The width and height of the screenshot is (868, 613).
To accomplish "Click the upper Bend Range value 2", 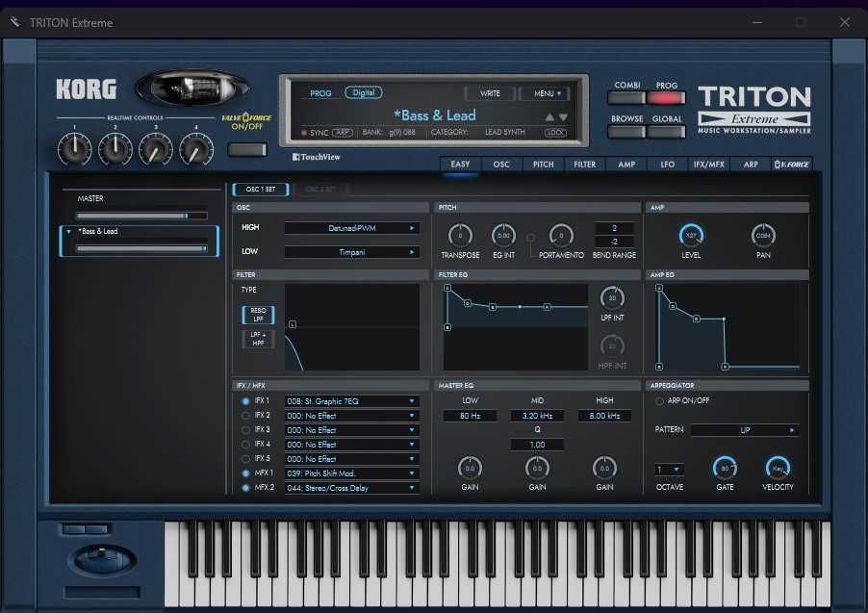I will 614,228.
